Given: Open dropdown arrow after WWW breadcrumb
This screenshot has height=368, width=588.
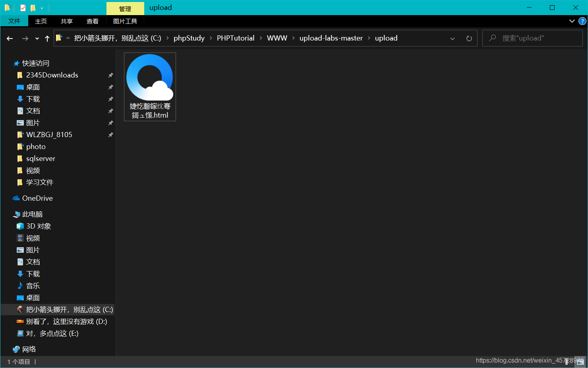Looking at the screenshot, I should 294,38.
